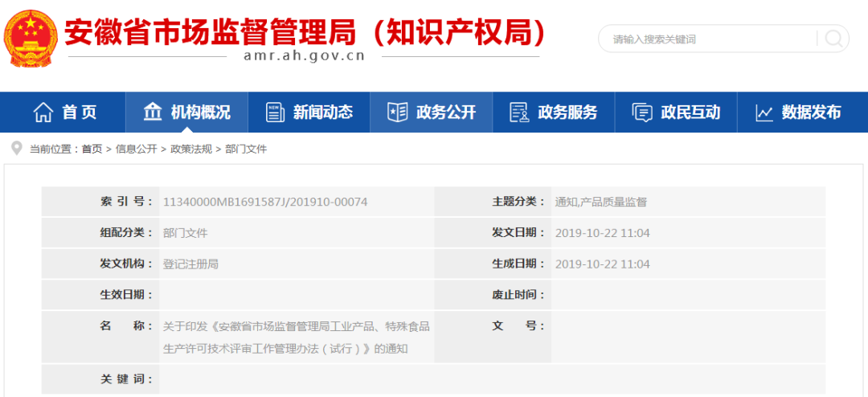Click the 新闻动态 newspaper icon

[x=275, y=113]
